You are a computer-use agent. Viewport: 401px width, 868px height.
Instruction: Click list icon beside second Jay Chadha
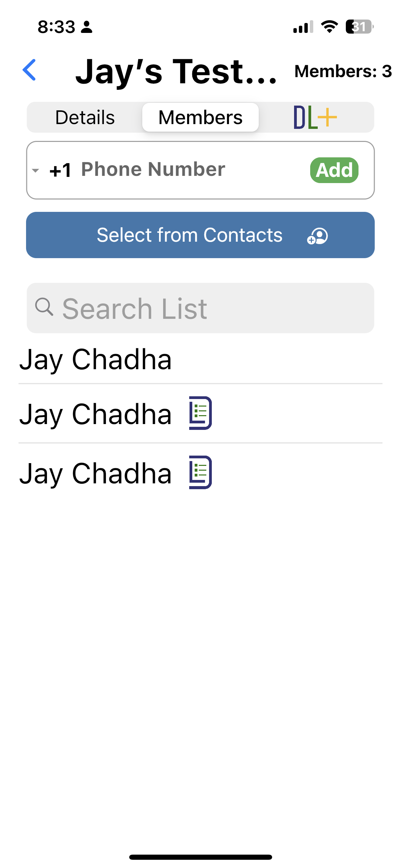[x=200, y=413]
